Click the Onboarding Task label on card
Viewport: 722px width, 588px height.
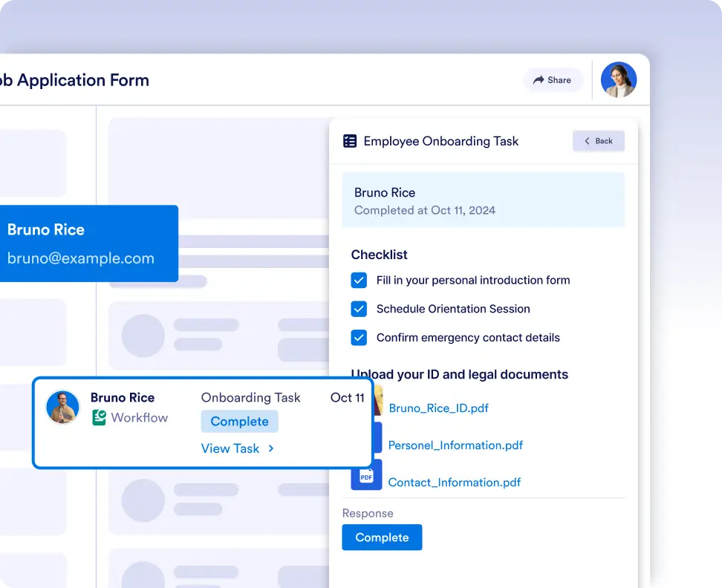click(x=250, y=397)
